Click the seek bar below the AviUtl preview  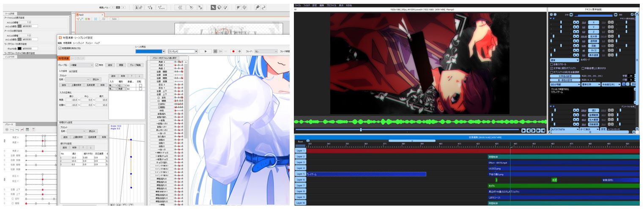pos(407,129)
